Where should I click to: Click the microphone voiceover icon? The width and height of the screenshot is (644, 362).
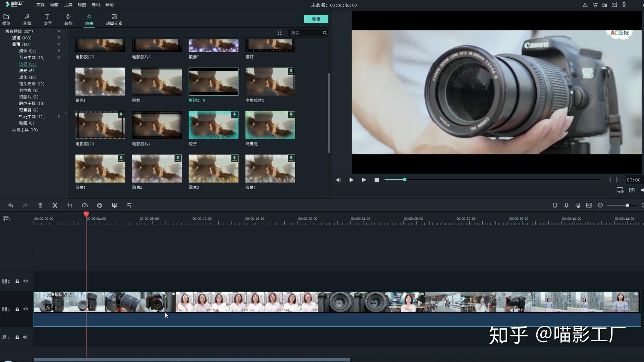coord(566,205)
